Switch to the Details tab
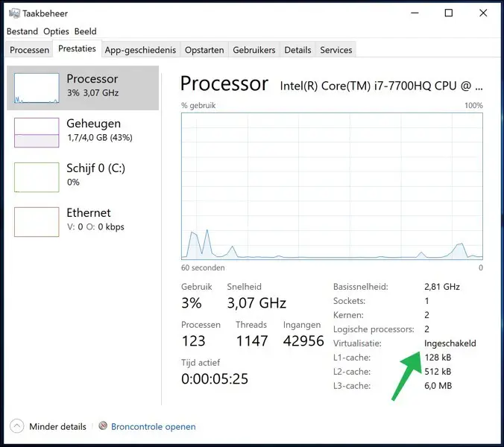Image resolution: width=504 pixels, height=447 pixels. point(297,50)
